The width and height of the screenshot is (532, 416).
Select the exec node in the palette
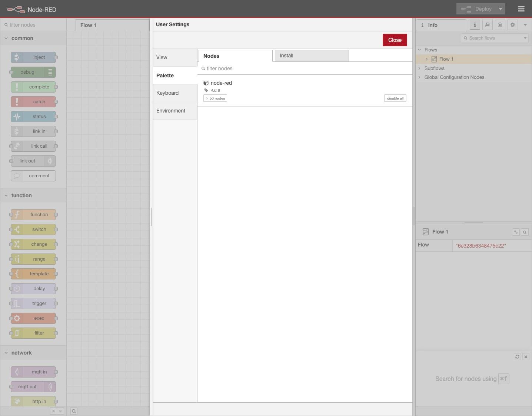[33, 318]
